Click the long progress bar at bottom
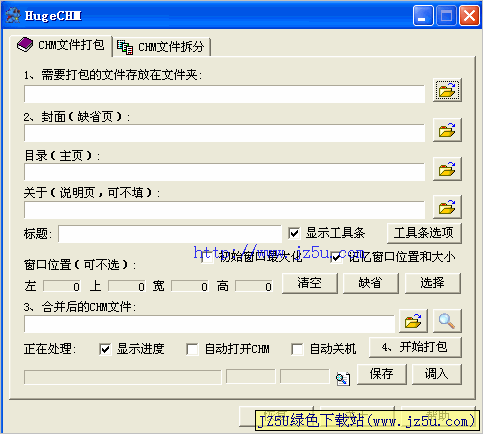The height and width of the screenshot is (434, 483). click(123, 377)
